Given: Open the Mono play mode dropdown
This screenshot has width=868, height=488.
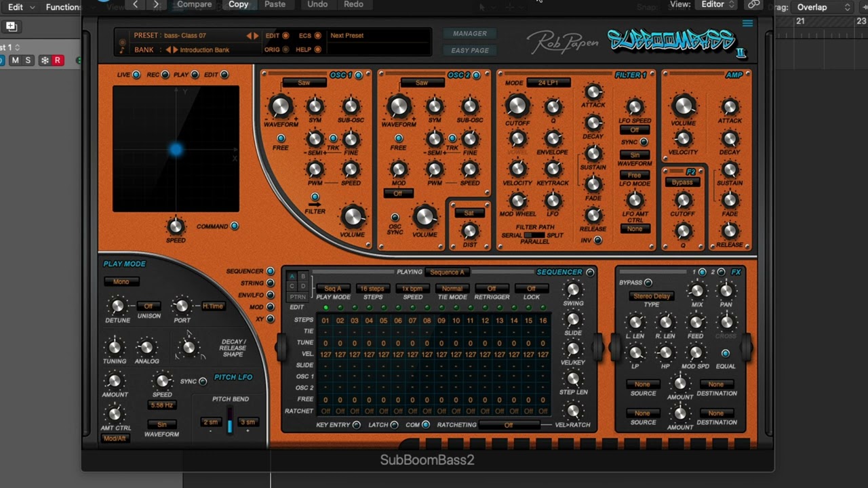Looking at the screenshot, I should [121, 282].
